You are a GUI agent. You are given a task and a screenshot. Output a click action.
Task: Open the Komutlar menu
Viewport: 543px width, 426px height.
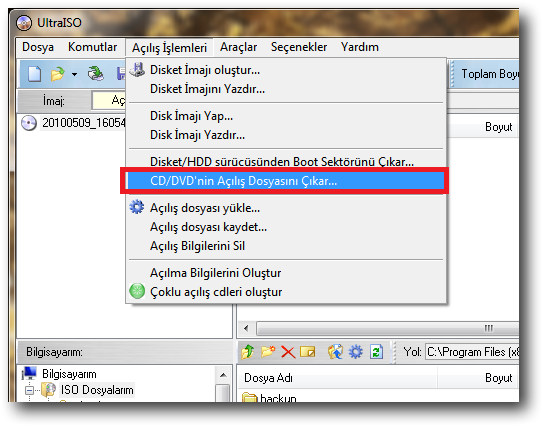[92, 47]
